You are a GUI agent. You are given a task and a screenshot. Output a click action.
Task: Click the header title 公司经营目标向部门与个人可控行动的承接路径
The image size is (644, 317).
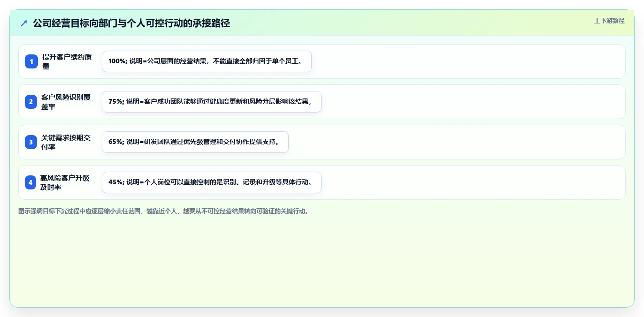(131, 23)
